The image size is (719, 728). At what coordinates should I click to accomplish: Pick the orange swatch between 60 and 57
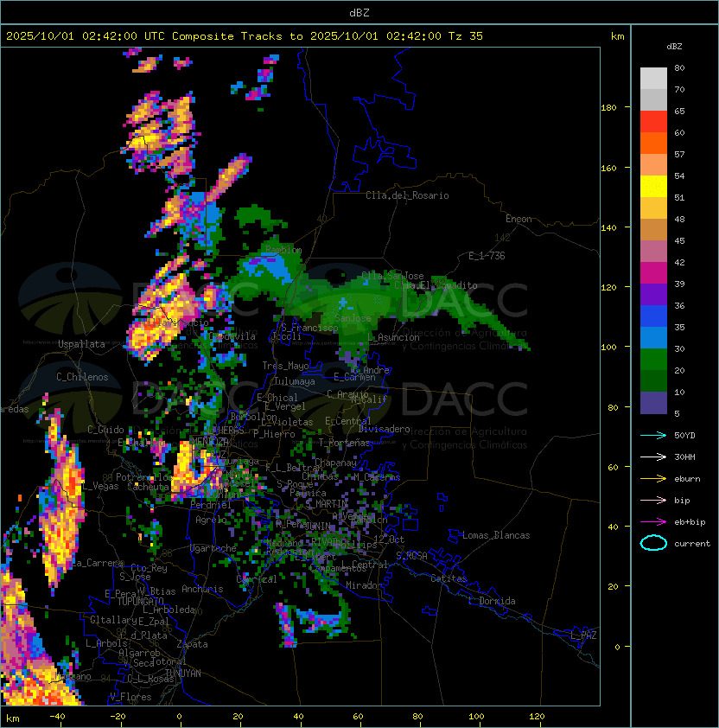tap(653, 143)
